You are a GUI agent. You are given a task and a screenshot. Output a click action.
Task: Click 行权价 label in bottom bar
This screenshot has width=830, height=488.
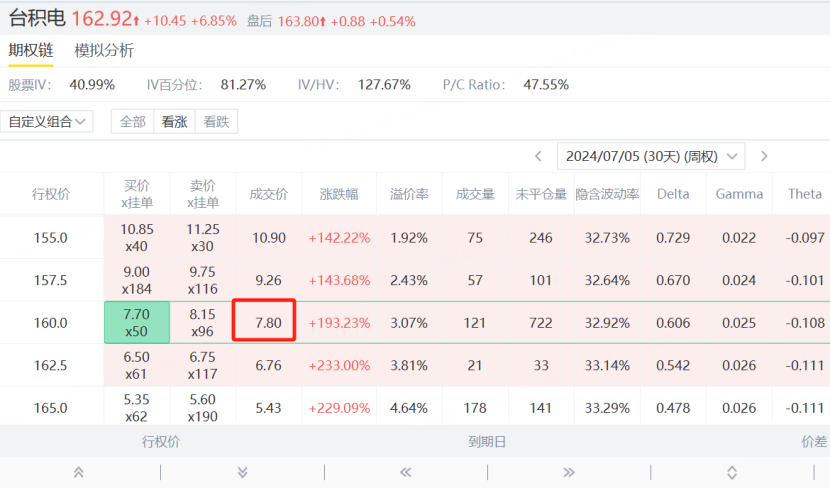click(x=161, y=441)
